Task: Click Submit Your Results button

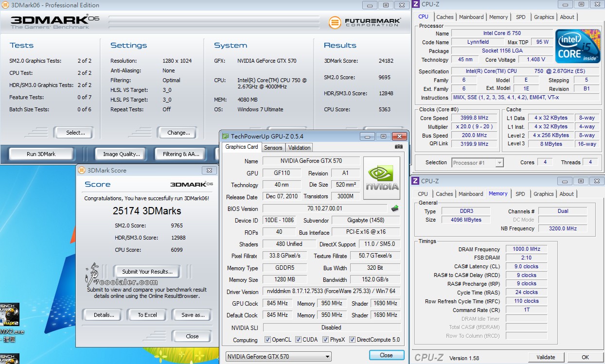Action: click(x=147, y=272)
